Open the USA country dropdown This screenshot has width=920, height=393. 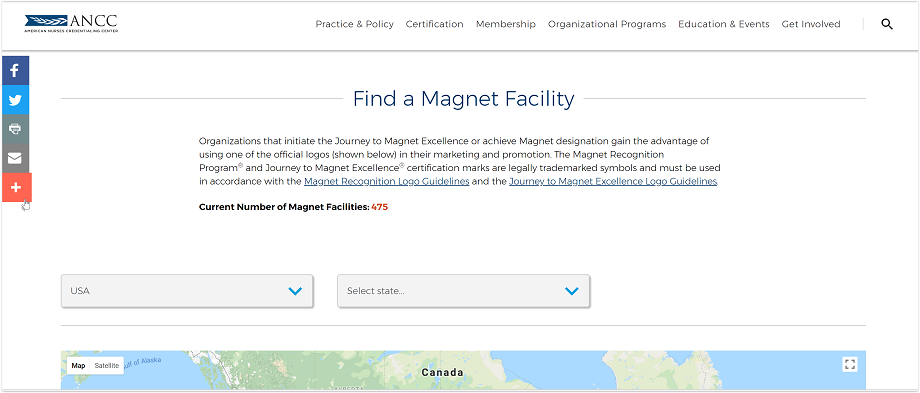click(x=187, y=291)
